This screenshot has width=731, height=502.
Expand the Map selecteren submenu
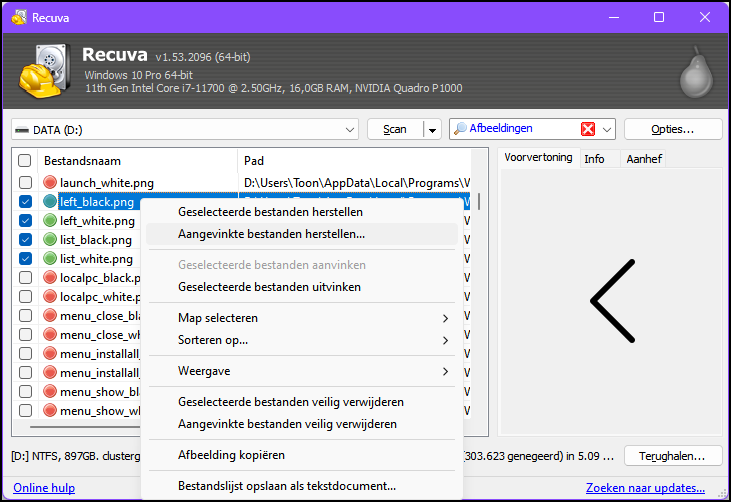click(x=302, y=318)
